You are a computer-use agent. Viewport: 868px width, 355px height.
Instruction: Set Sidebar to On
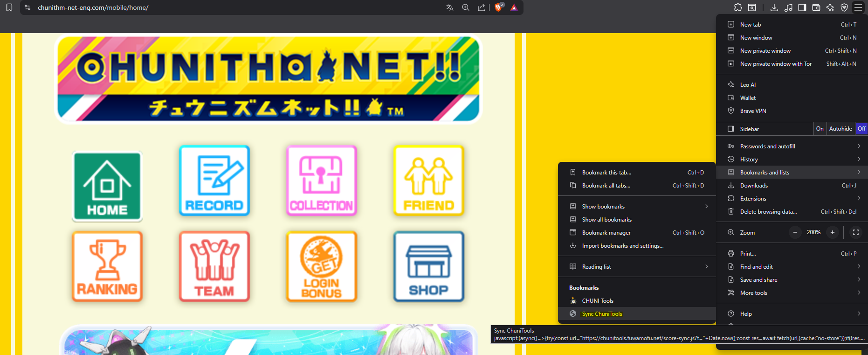820,129
